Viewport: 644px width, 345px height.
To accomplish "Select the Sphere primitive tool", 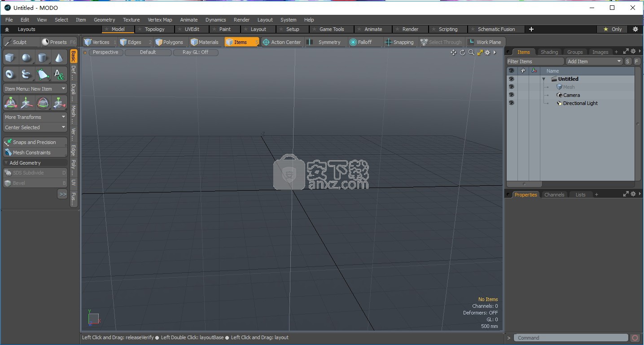I will pyautogui.click(x=26, y=58).
